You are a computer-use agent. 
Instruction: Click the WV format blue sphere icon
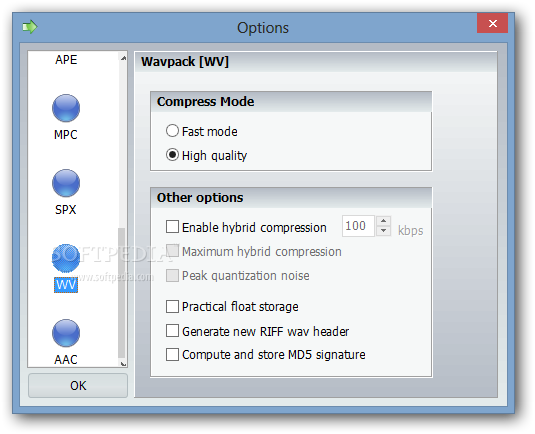(66, 258)
